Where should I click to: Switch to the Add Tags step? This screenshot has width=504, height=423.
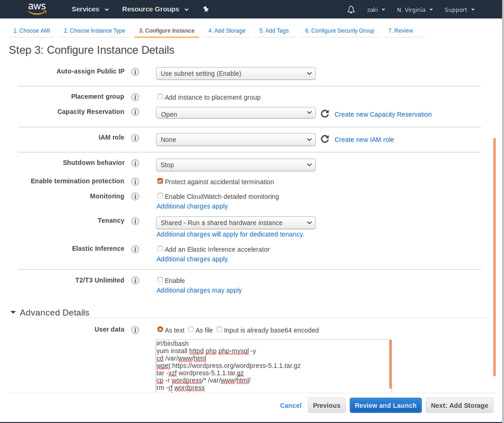[x=274, y=31]
